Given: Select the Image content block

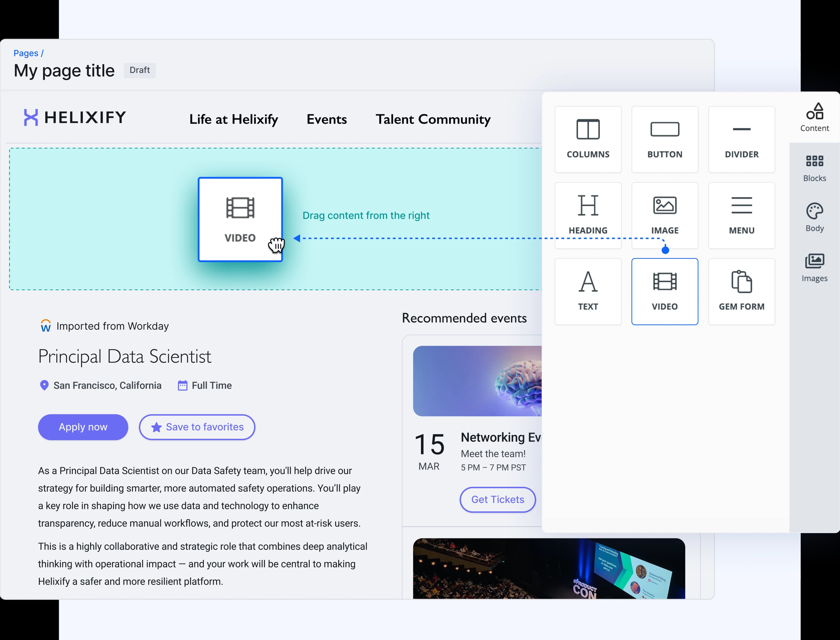Looking at the screenshot, I should coord(664,215).
